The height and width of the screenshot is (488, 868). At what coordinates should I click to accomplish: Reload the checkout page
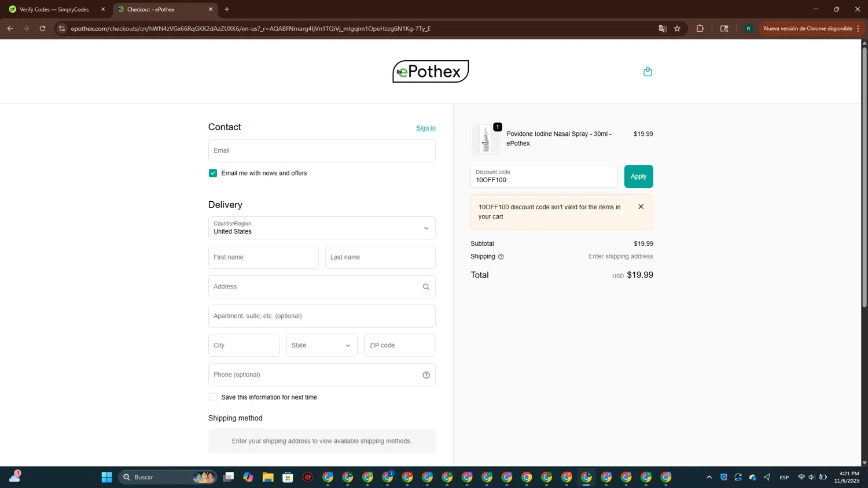point(42,28)
